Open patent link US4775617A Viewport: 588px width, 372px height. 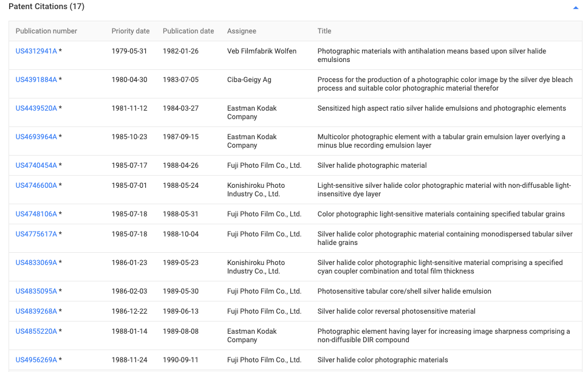pos(36,234)
